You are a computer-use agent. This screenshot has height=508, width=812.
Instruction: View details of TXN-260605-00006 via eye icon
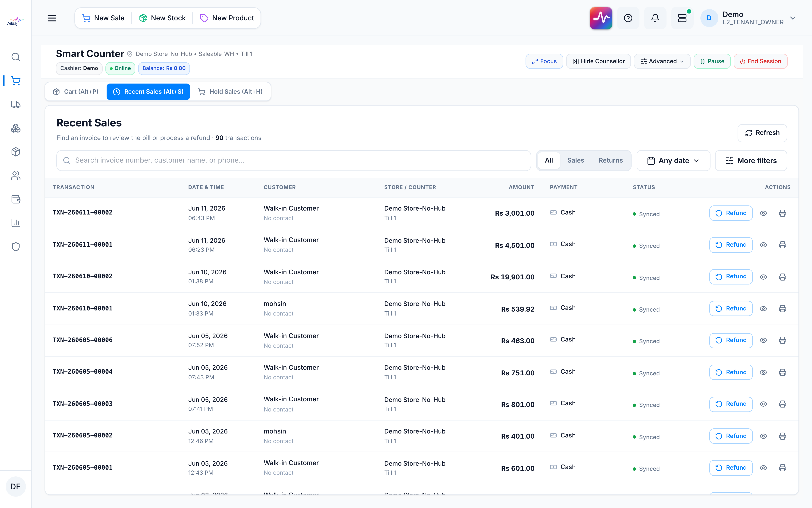click(x=763, y=340)
